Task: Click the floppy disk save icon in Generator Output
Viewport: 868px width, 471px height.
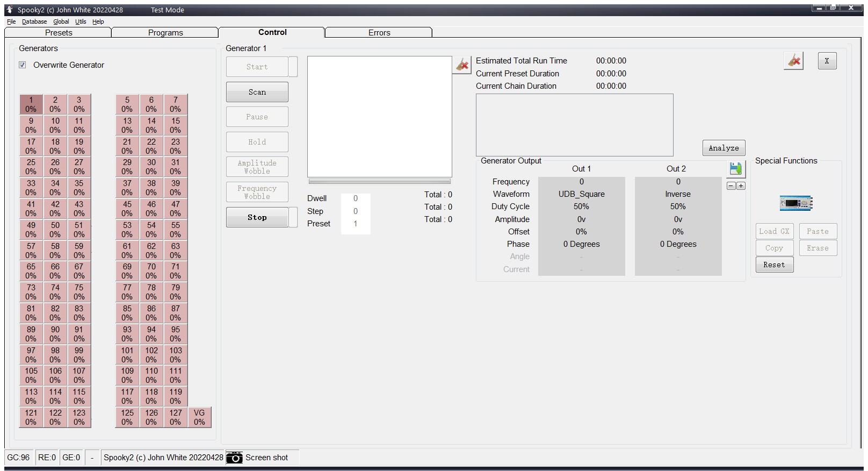Action: click(735, 169)
